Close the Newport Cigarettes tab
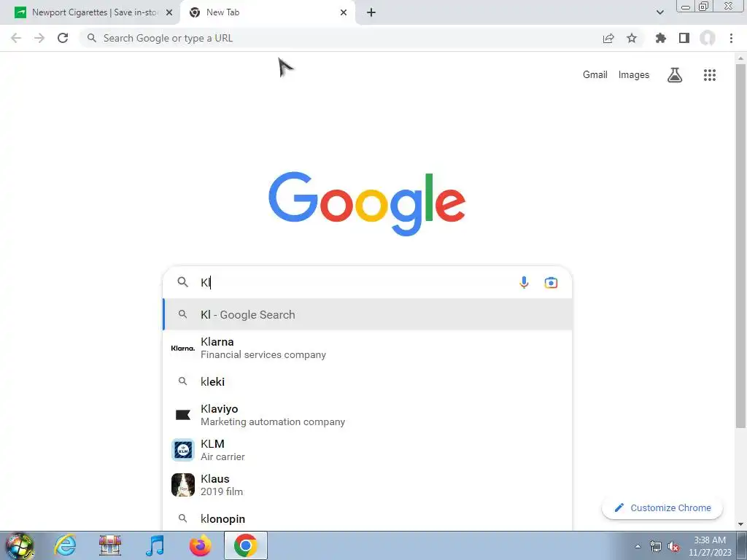The width and height of the screenshot is (747, 560). click(169, 12)
